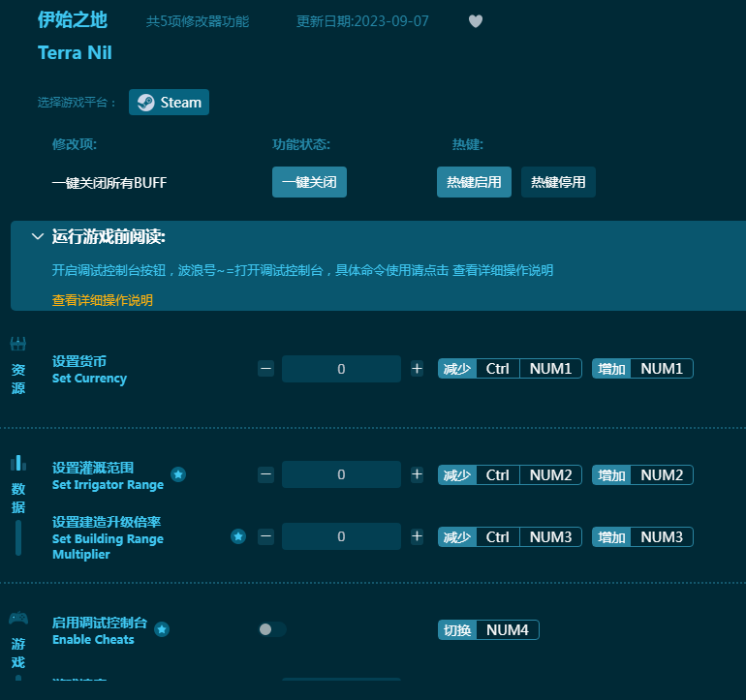The width and height of the screenshot is (746, 700).
Task: Open the orange 查看详细操作说明 link
Action: pos(103,300)
